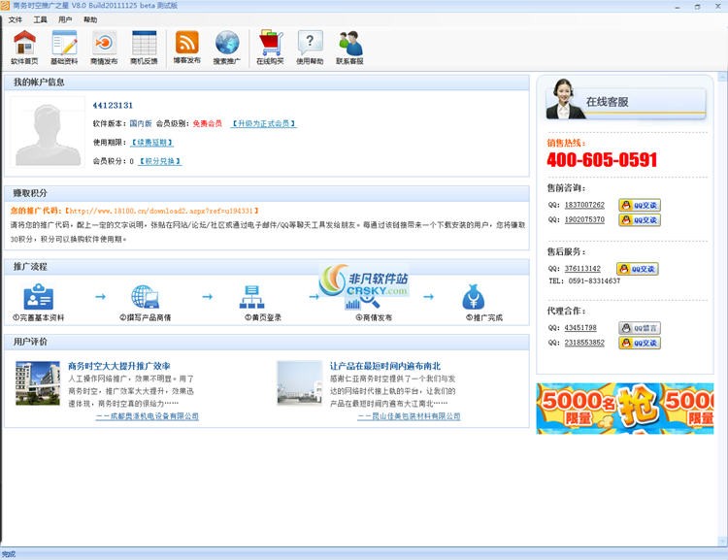Click the 在线购买 shopping cart icon
Image resolution: width=728 pixels, height=560 pixels.
point(270,48)
